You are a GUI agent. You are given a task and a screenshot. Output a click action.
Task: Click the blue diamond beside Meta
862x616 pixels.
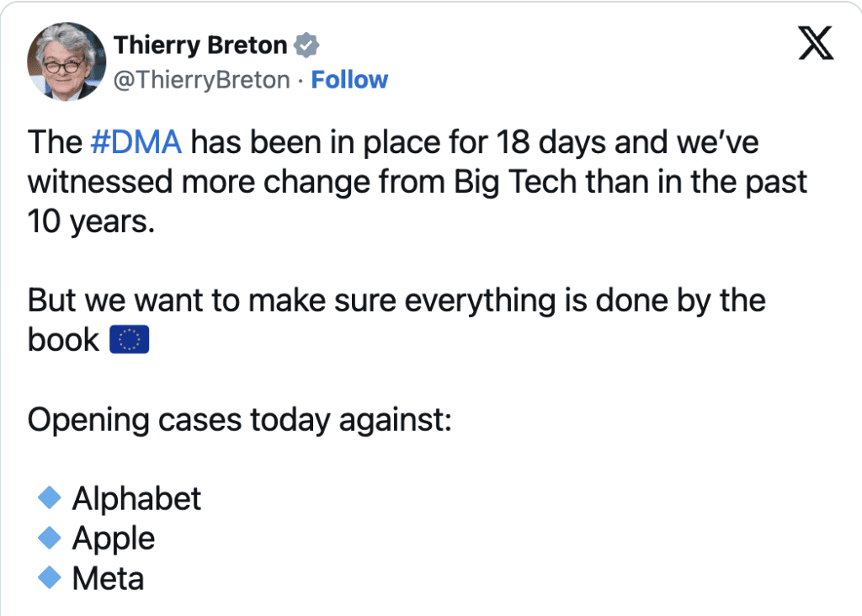[50, 577]
